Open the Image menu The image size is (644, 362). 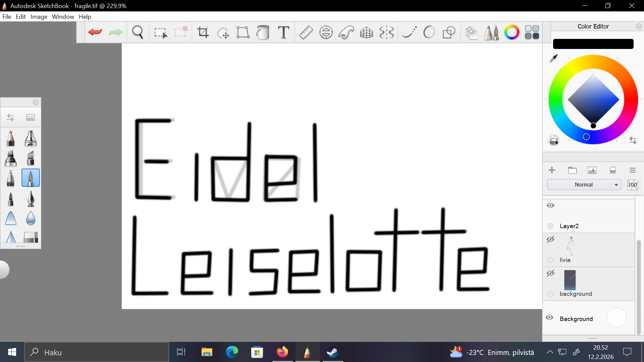[39, 17]
